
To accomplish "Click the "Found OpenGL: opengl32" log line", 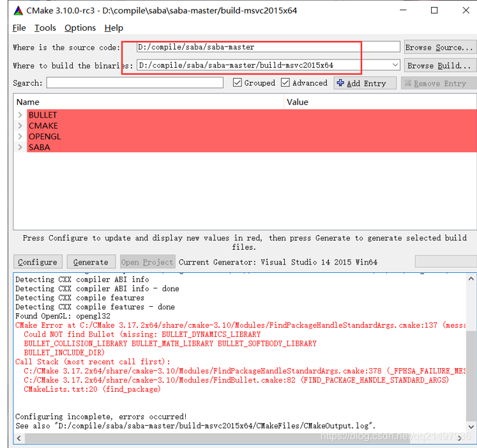I will (63, 316).
